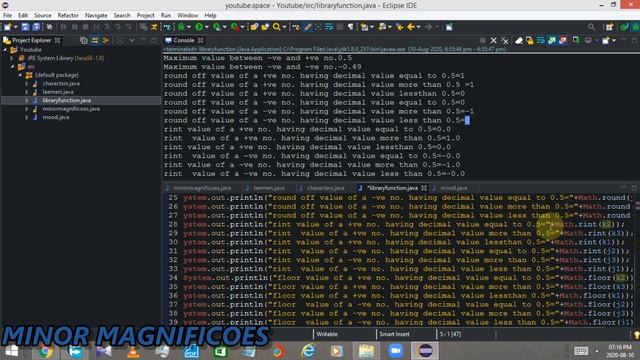Expand the characters.java tree node

27,84
